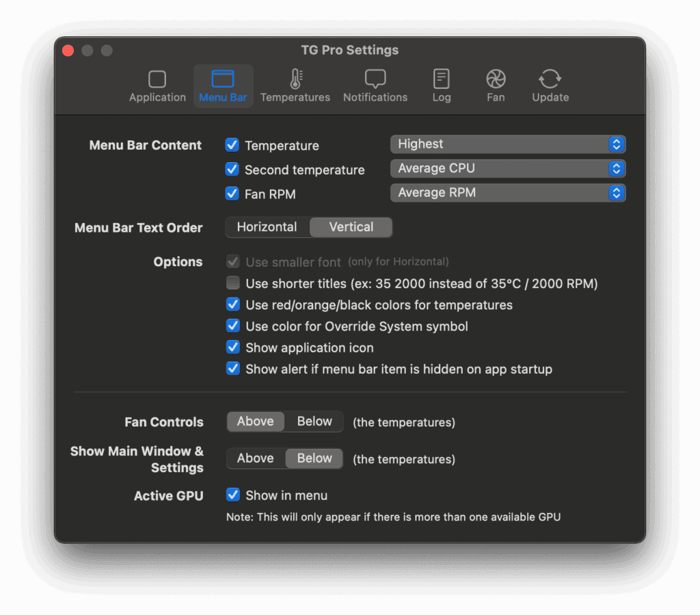Open the Log document icon
Screen dimensions: 700x615
coord(441,79)
